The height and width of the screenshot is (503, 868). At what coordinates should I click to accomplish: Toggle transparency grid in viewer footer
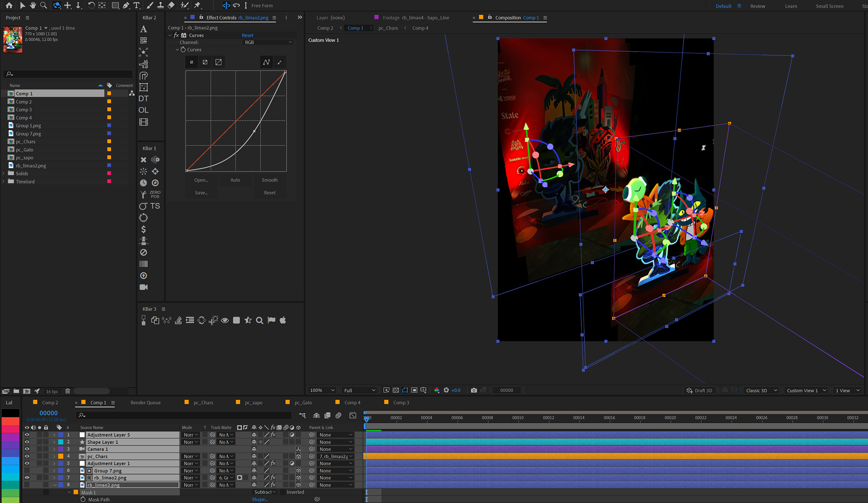tap(396, 390)
